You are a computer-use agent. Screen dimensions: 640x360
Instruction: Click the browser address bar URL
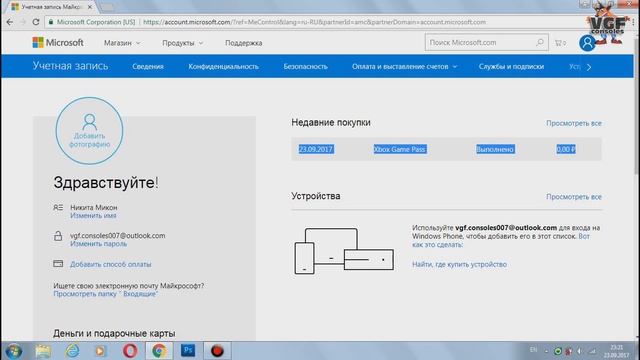pos(314,22)
